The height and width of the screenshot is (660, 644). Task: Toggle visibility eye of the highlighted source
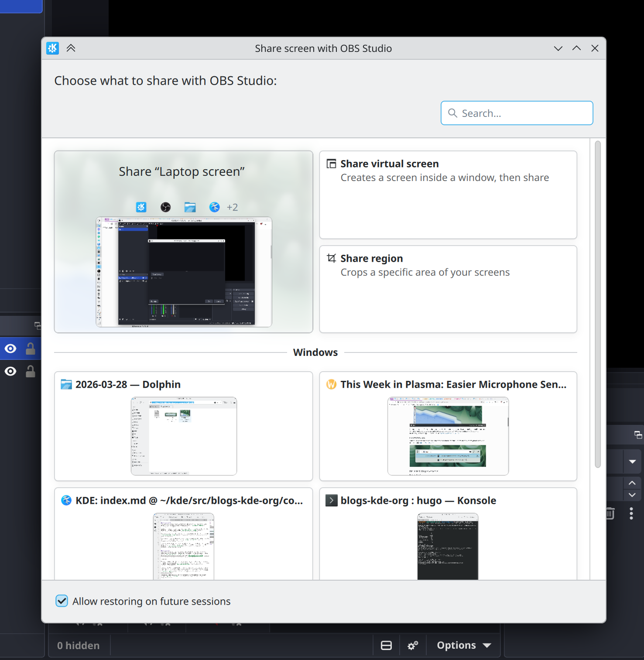(10, 349)
